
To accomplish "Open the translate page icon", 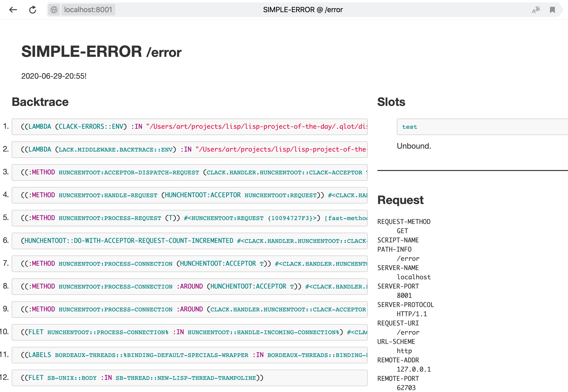I will [x=536, y=10].
